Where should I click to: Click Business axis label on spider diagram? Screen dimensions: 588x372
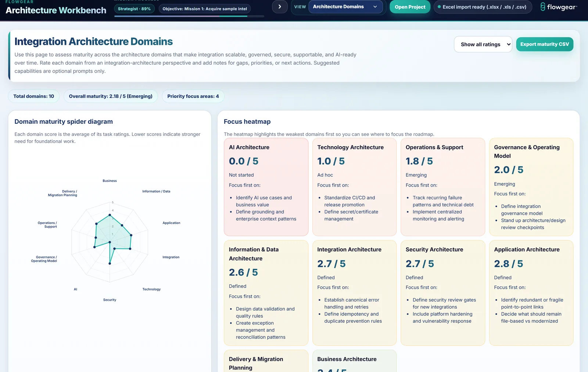tap(110, 181)
